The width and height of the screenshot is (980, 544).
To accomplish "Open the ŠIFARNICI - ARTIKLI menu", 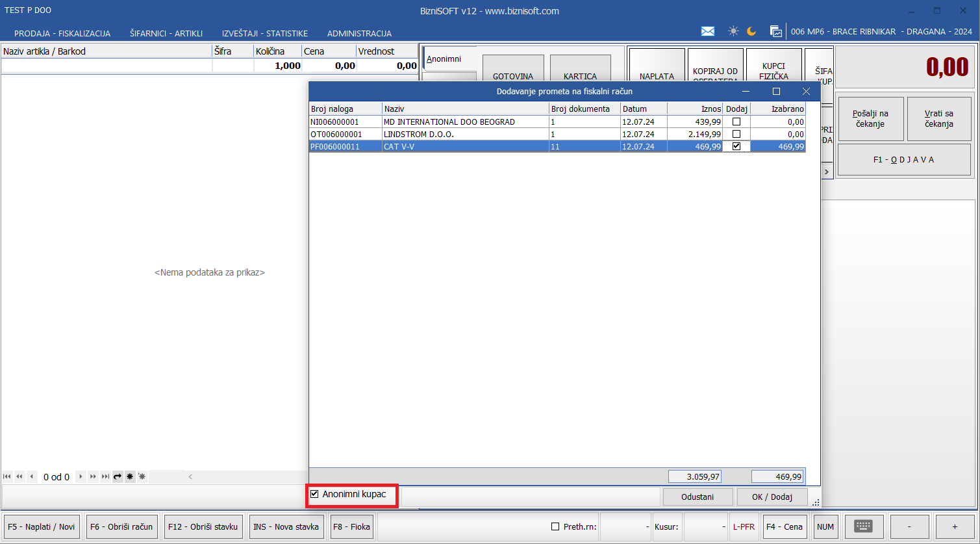I will (x=166, y=33).
